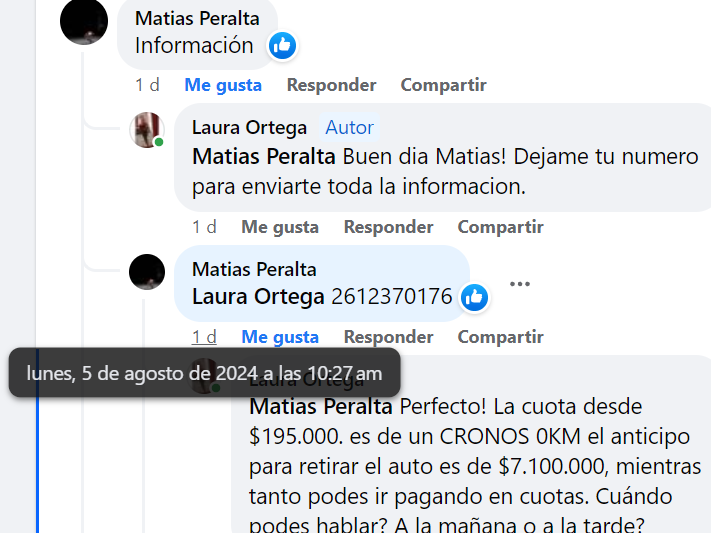Viewport: 711px width, 533px height.
Task: Open Laura Ortega's avatar with green status dot
Action: 147,130
